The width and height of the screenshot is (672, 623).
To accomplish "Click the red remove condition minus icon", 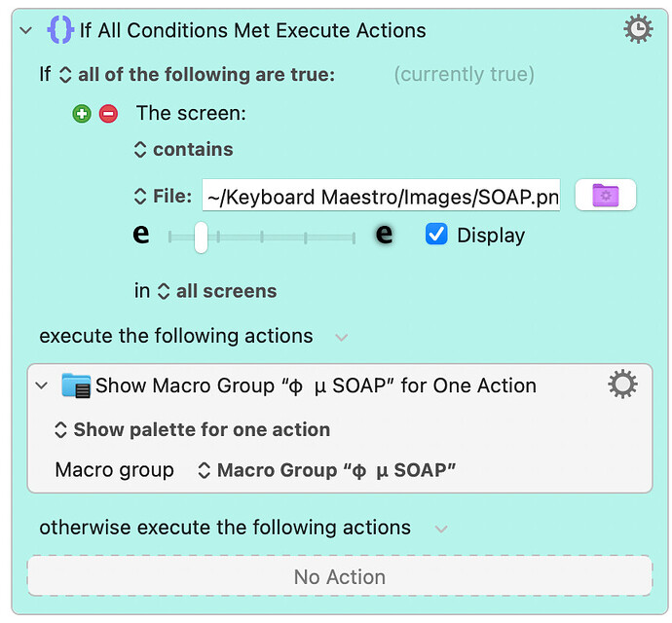I will [x=108, y=114].
